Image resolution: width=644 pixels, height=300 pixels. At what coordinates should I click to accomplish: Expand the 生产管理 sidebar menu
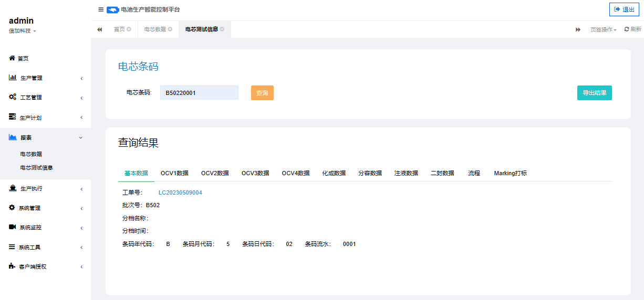click(45, 78)
